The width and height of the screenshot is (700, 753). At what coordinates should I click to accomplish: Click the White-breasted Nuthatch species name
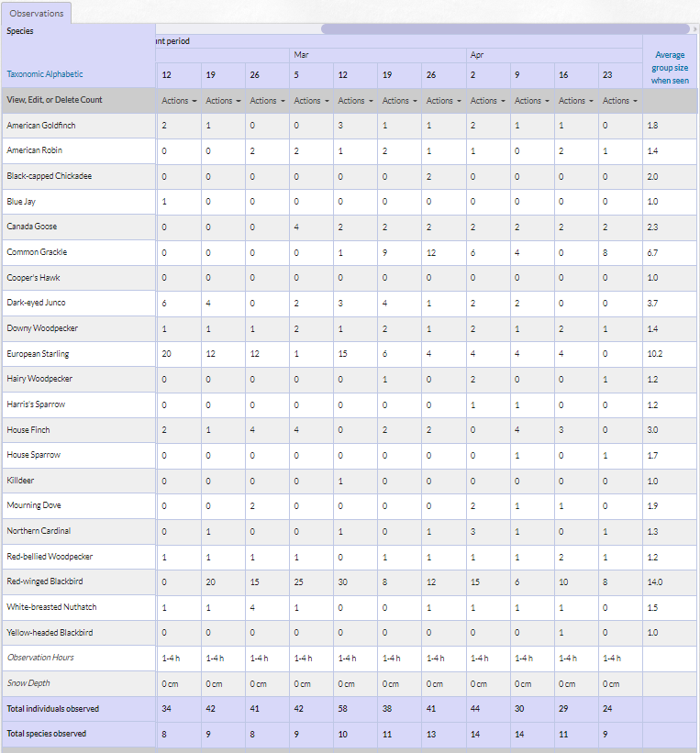pos(51,607)
